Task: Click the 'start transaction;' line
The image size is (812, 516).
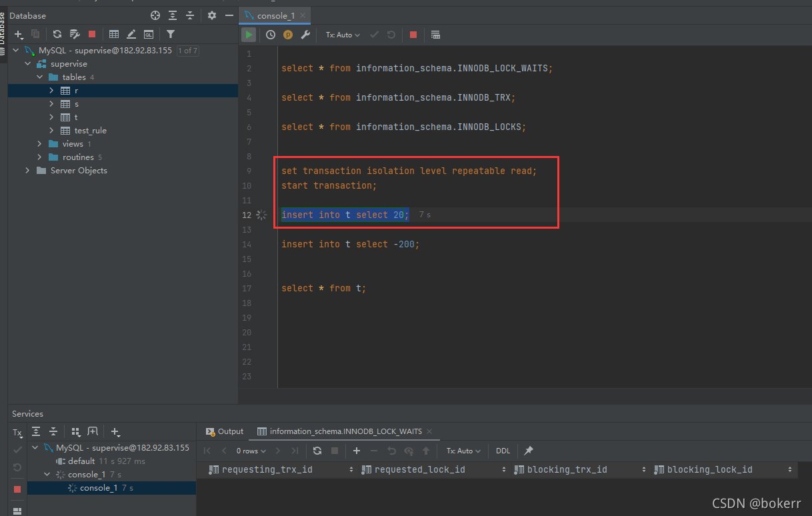Action: [329, 185]
